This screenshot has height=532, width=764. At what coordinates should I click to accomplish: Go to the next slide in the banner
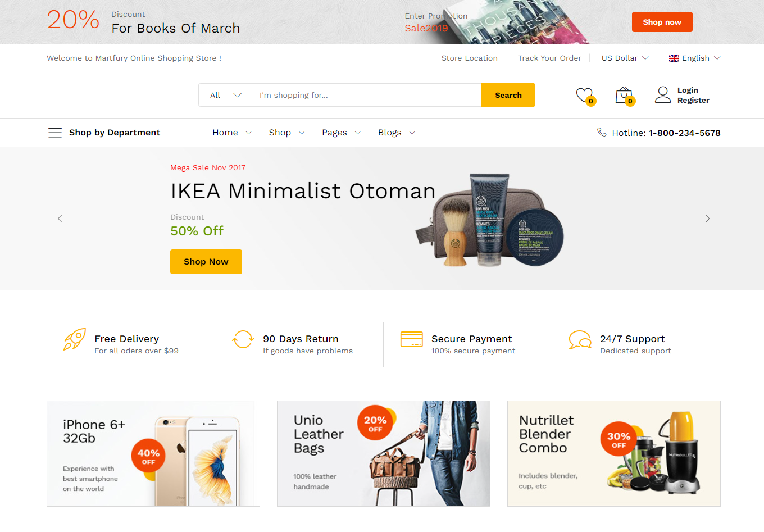[707, 219]
